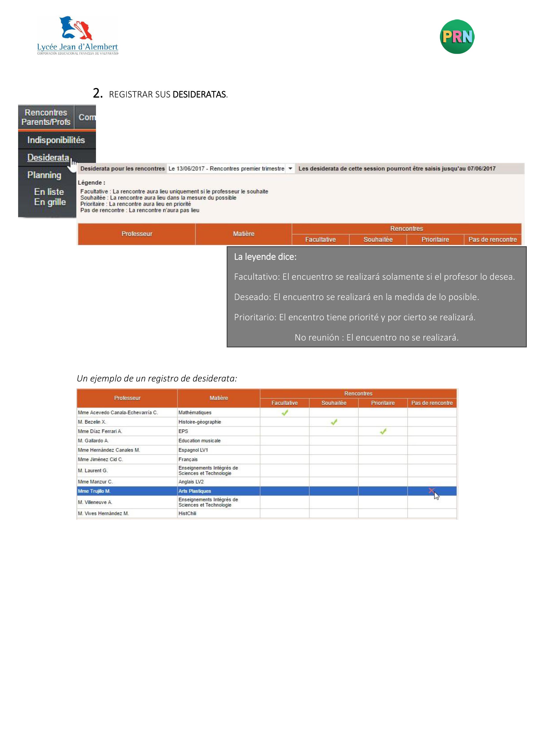Click green checkmark in Mathématiques Facultative cell
The width and height of the screenshot is (535, 756).
point(285,412)
